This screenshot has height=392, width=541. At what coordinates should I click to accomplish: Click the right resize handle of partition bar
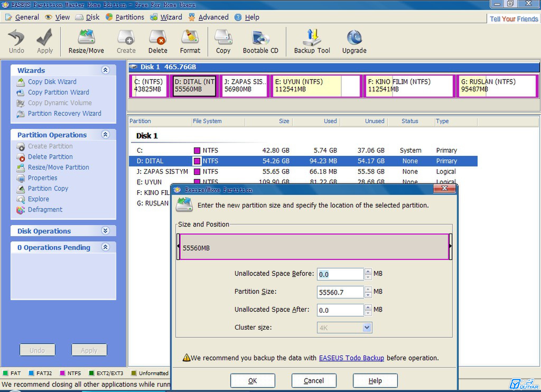pos(450,246)
